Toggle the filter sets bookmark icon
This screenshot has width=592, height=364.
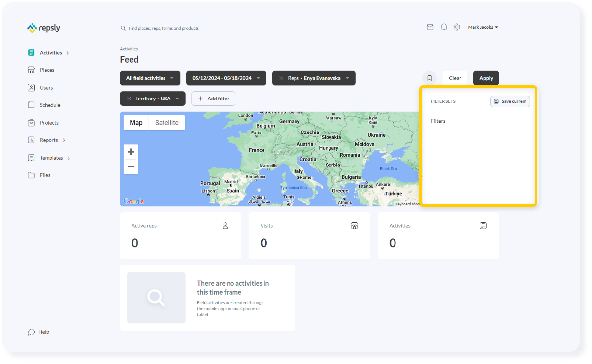[x=429, y=78]
